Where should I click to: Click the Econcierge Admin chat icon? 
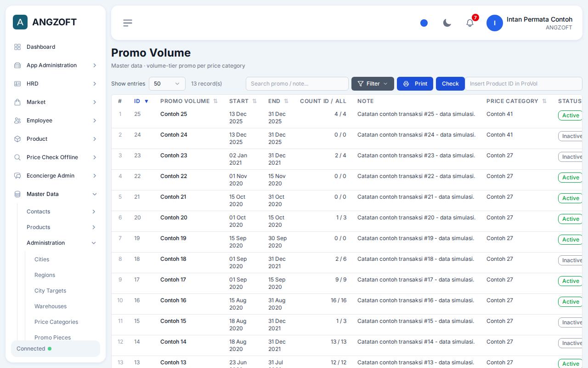[x=17, y=176]
